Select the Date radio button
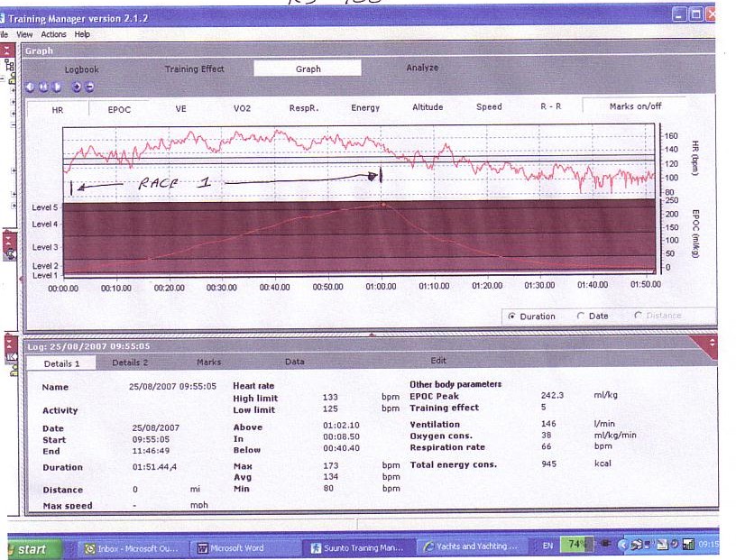Image resolution: width=736 pixels, height=560 pixels. (581, 316)
